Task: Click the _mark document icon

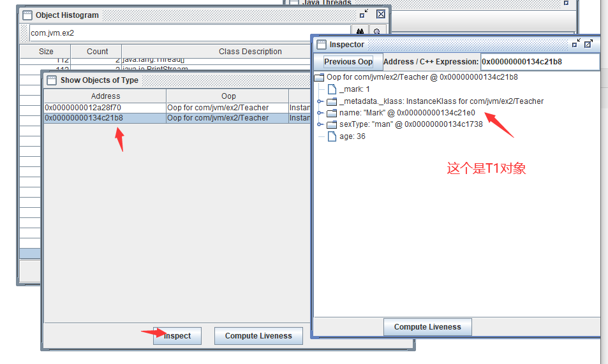Action: coord(332,89)
